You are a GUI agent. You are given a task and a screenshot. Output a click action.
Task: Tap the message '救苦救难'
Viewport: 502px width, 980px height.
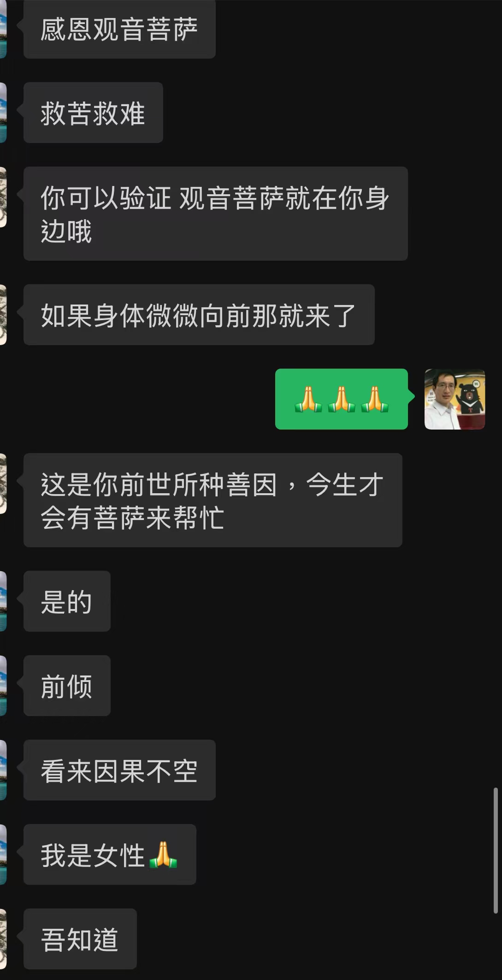tap(93, 113)
